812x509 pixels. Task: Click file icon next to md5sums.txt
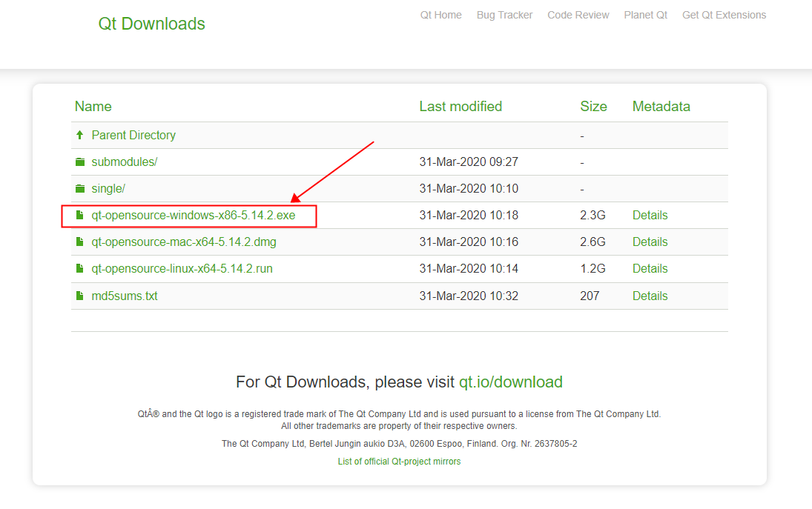click(x=80, y=296)
